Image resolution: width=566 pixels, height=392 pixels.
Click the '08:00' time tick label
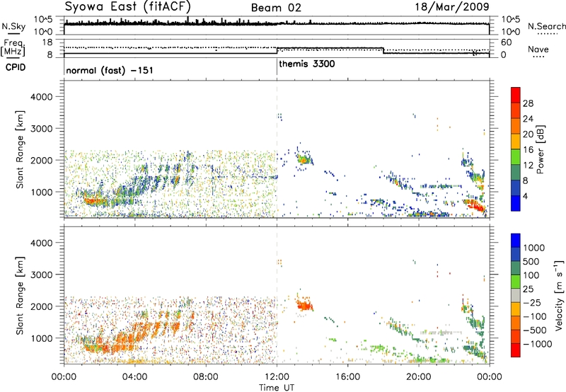205,377
